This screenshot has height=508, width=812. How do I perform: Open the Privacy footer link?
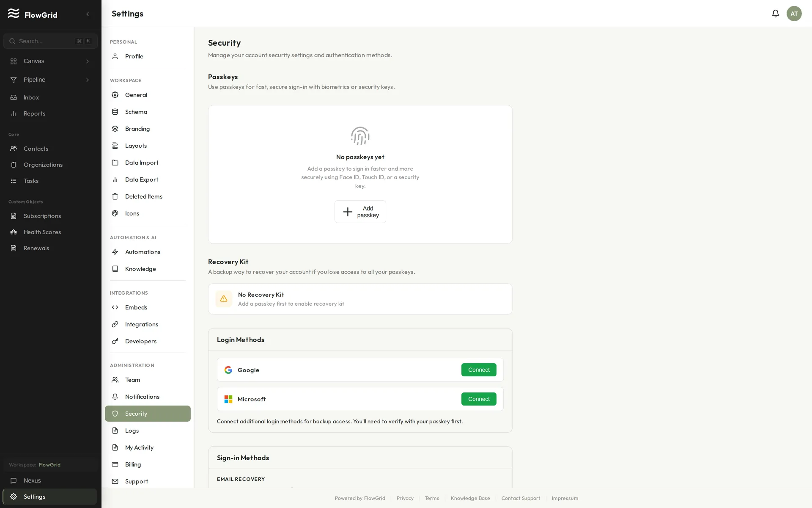pos(405,498)
